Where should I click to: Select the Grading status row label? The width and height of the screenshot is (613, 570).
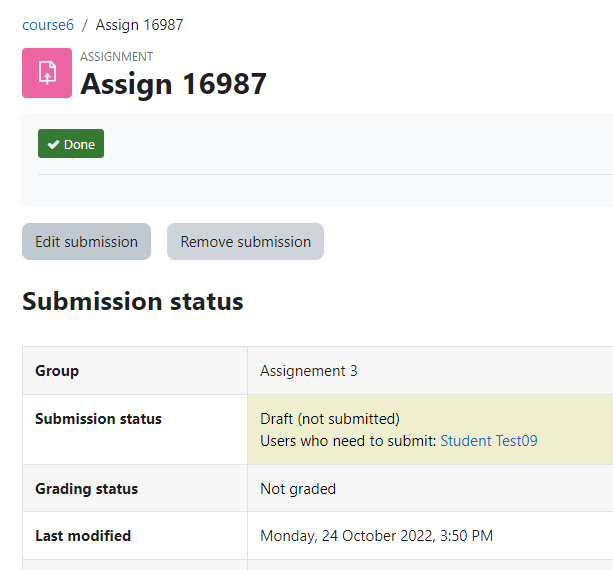pos(86,489)
